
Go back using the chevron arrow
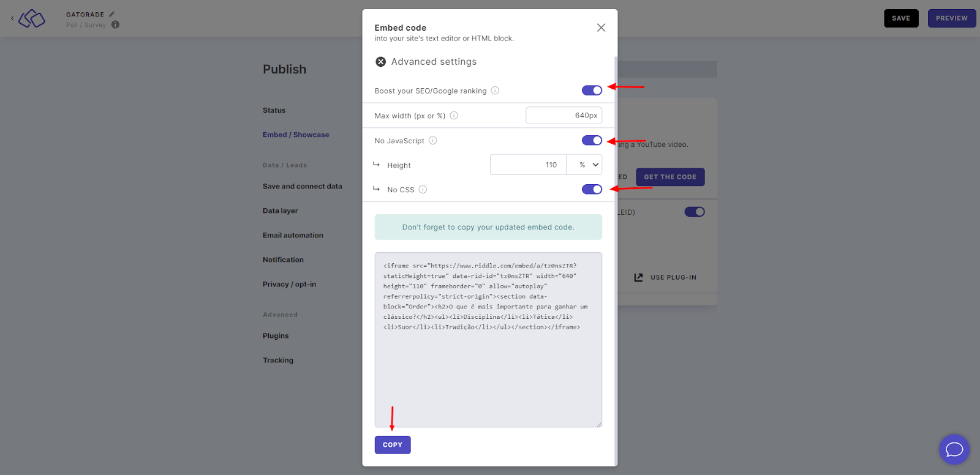tap(12, 18)
